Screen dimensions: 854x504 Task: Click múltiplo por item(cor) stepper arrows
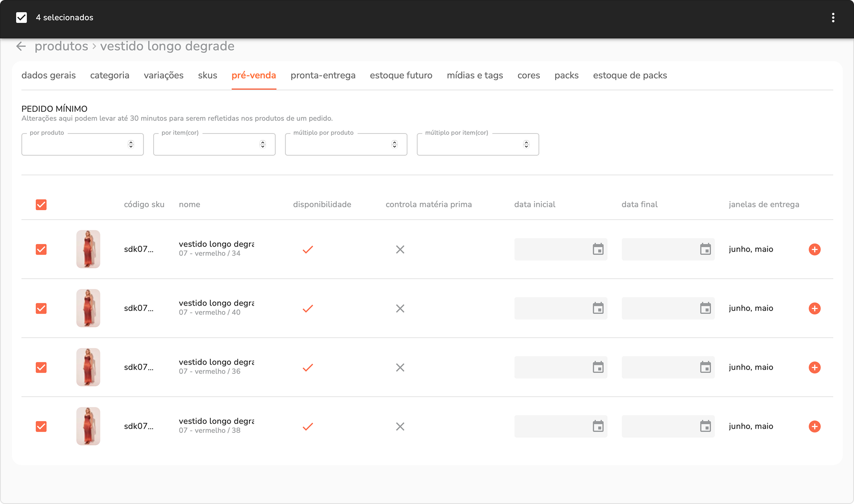(526, 144)
